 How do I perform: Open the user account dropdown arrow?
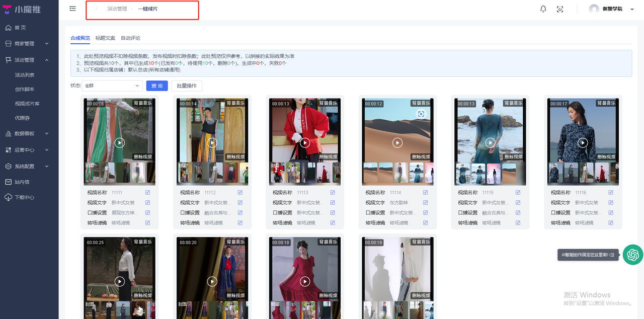pyautogui.click(x=632, y=10)
